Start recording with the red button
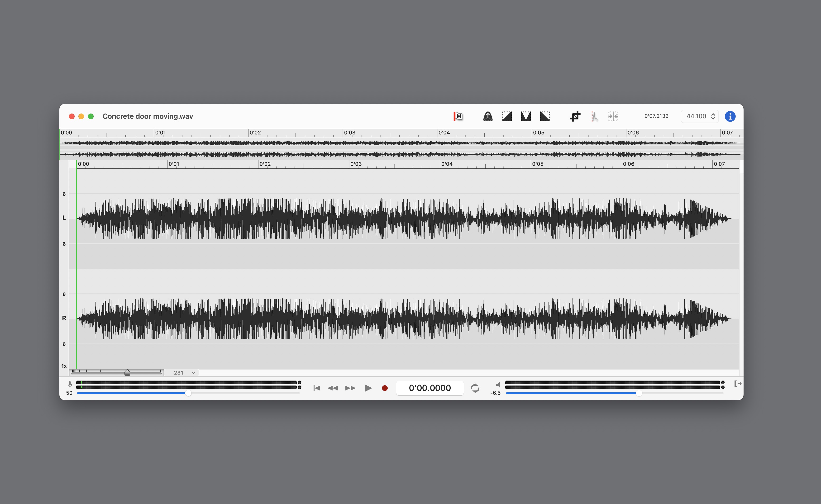This screenshot has width=821, height=504. tap(385, 388)
